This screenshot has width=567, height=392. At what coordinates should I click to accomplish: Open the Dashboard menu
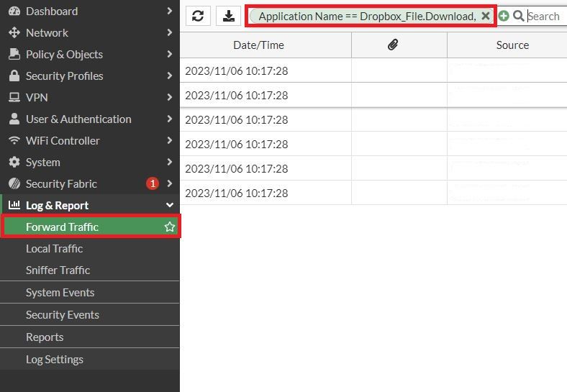90,12
